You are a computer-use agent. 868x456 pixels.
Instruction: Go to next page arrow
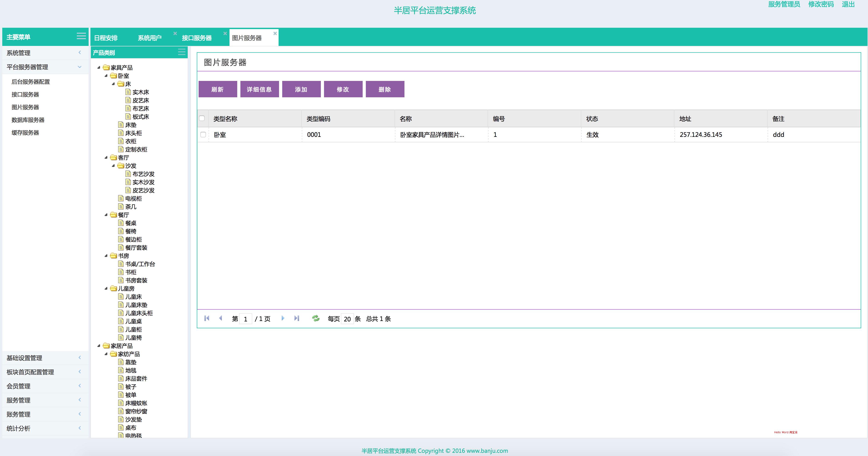click(x=283, y=318)
